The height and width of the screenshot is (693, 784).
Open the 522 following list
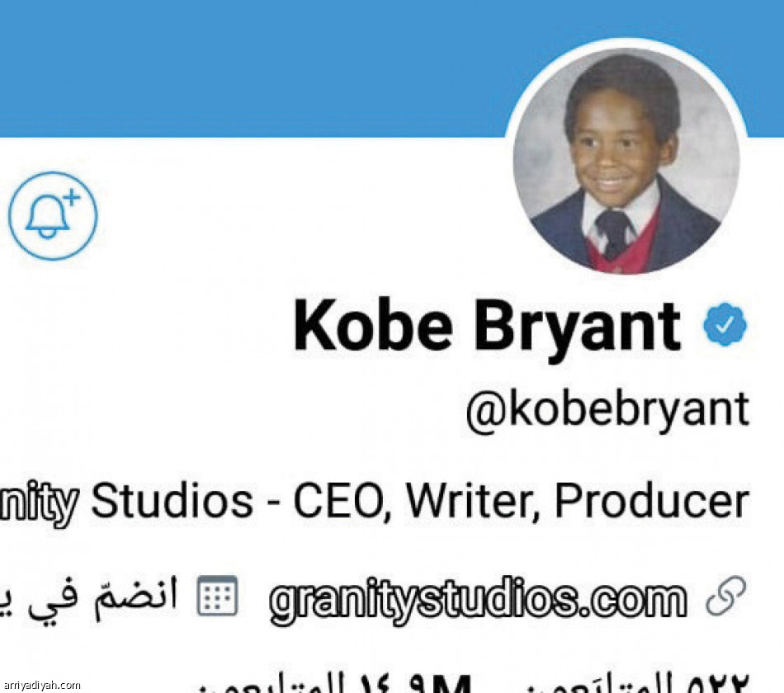coord(716,685)
